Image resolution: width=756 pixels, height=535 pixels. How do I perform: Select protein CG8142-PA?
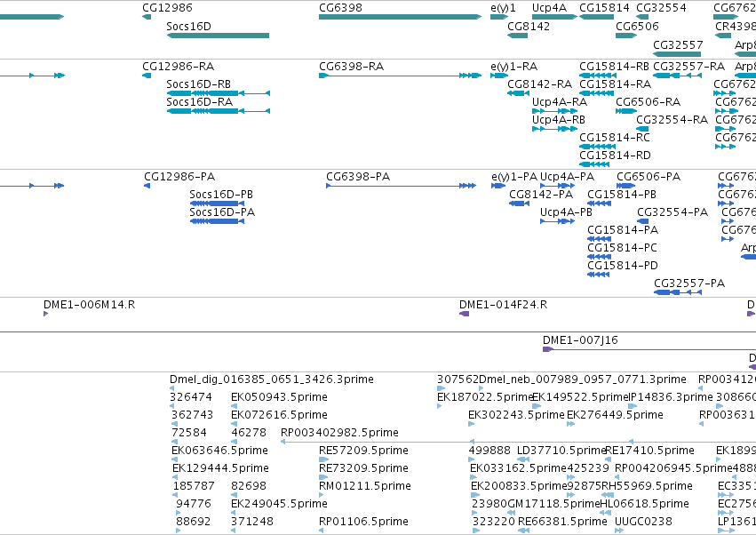coord(520,204)
